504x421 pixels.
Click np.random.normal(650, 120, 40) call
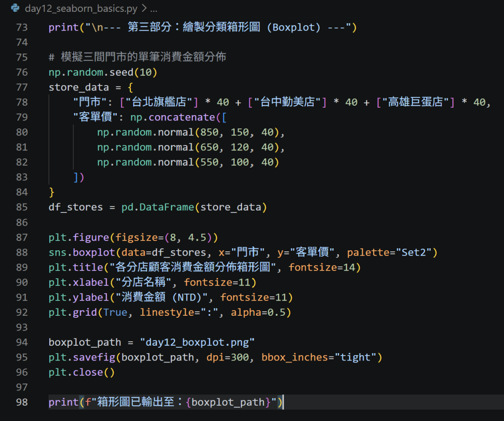coord(188,147)
